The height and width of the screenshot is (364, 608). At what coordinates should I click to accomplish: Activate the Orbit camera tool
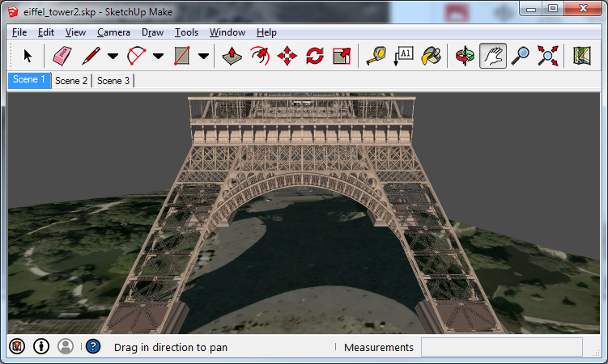(465, 56)
